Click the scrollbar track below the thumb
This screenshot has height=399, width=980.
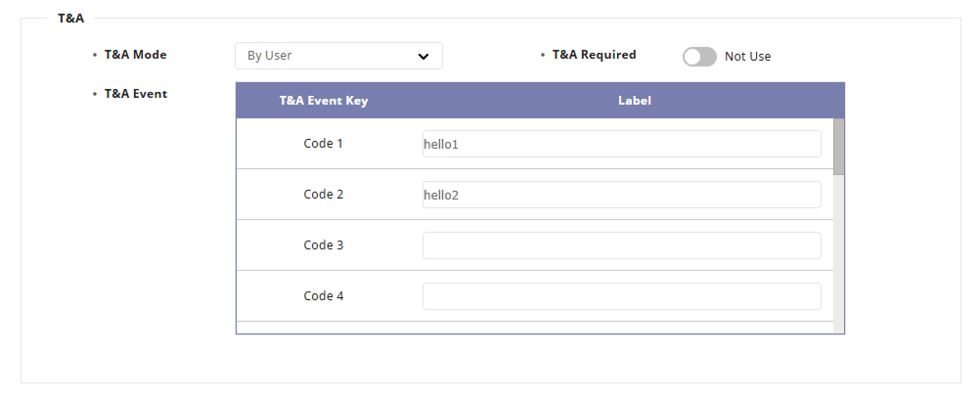pos(838,254)
